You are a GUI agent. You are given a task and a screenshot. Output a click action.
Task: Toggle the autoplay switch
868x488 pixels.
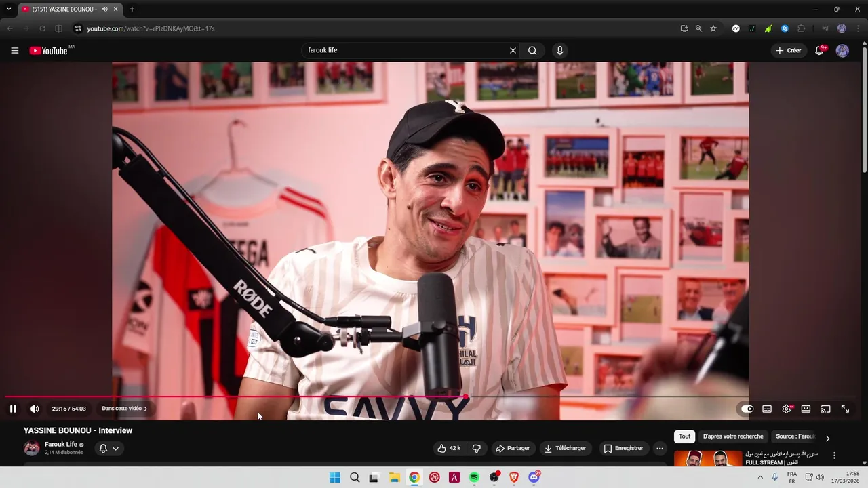(747, 409)
